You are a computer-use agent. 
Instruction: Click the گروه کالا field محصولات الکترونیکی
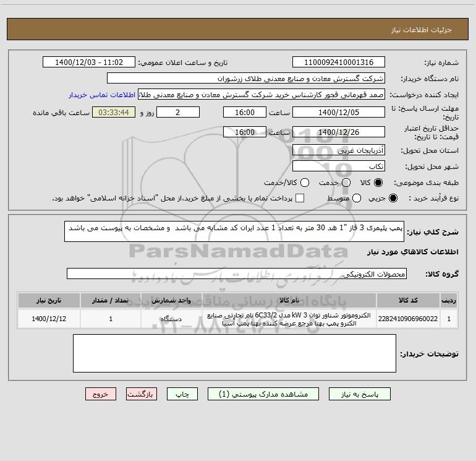pos(237,274)
